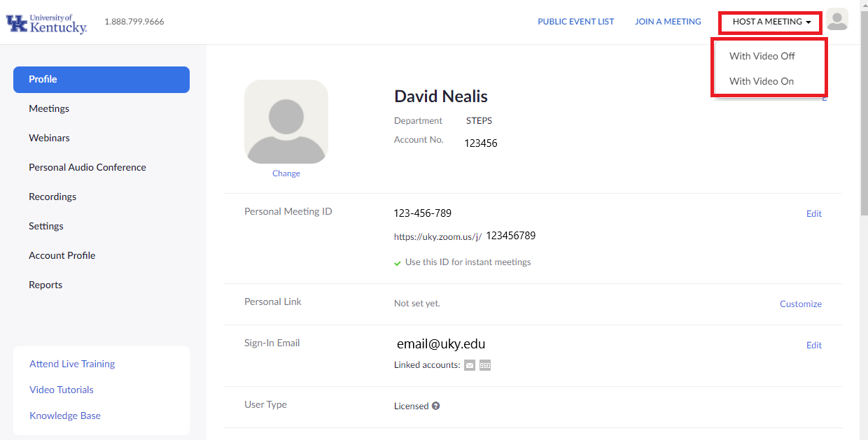868x440 pixels.
Task: Select With Video Off option
Action: pos(762,56)
